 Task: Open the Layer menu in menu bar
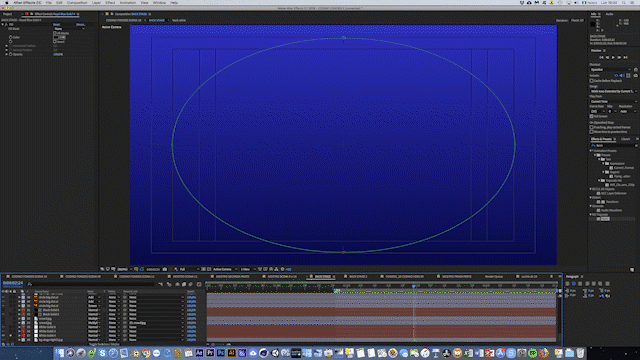[96, 2]
